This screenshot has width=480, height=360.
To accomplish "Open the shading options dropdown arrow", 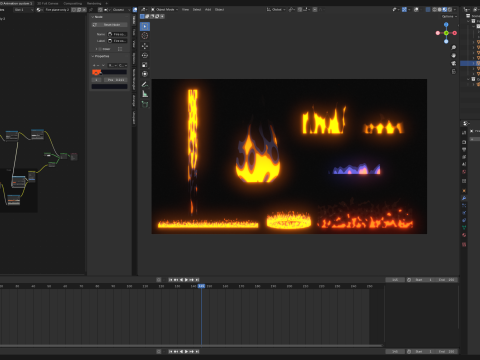I will click(x=455, y=10).
